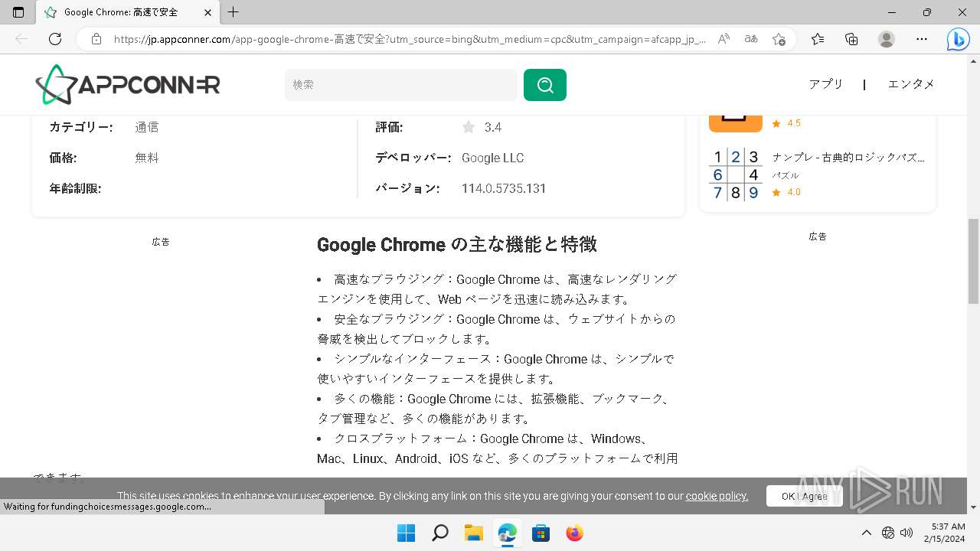Accept cookies with OK I Agree
The height and width of the screenshot is (551, 980).
coord(804,496)
